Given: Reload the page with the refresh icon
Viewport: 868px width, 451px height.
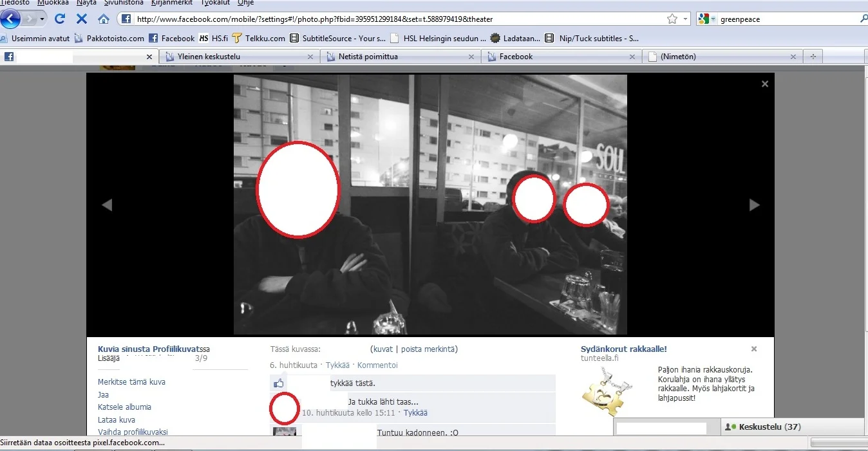Looking at the screenshot, I should [60, 19].
